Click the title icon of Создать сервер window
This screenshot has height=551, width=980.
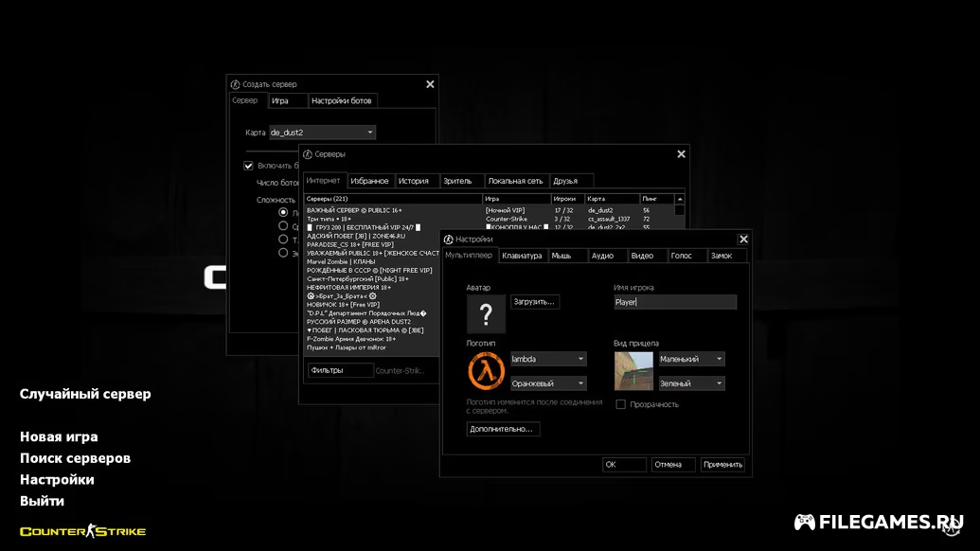pos(235,84)
